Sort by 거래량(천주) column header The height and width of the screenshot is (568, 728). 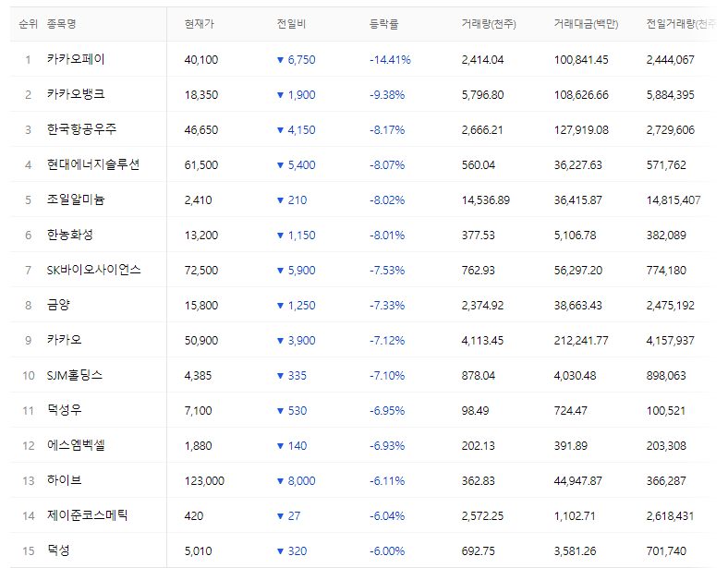pyautogui.click(x=489, y=24)
